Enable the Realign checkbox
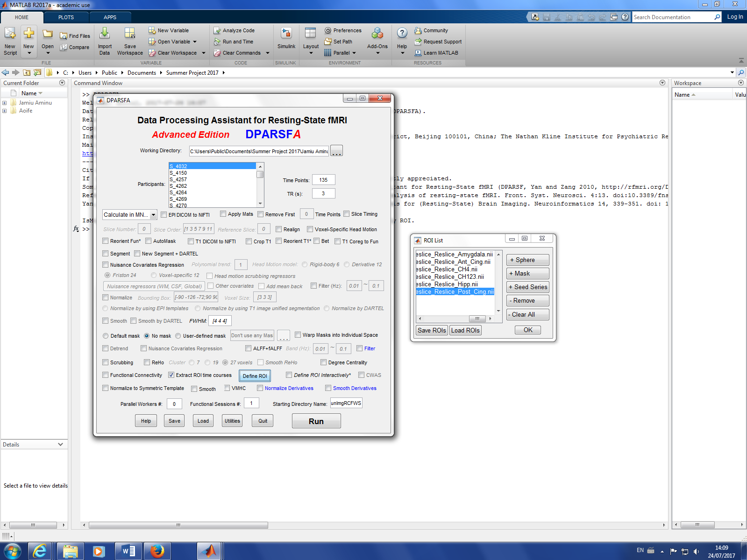 coord(279,229)
